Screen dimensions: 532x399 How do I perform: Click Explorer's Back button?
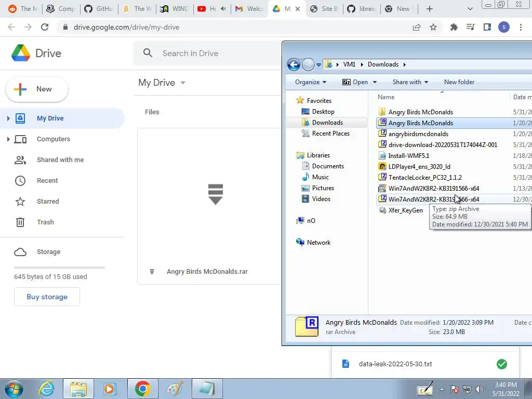294,64
